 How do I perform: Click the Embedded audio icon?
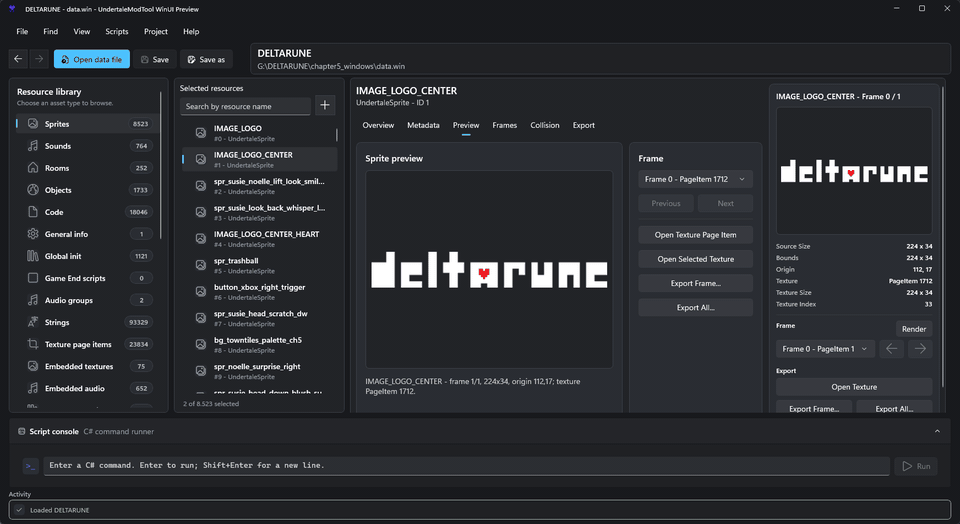(x=33, y=388)
